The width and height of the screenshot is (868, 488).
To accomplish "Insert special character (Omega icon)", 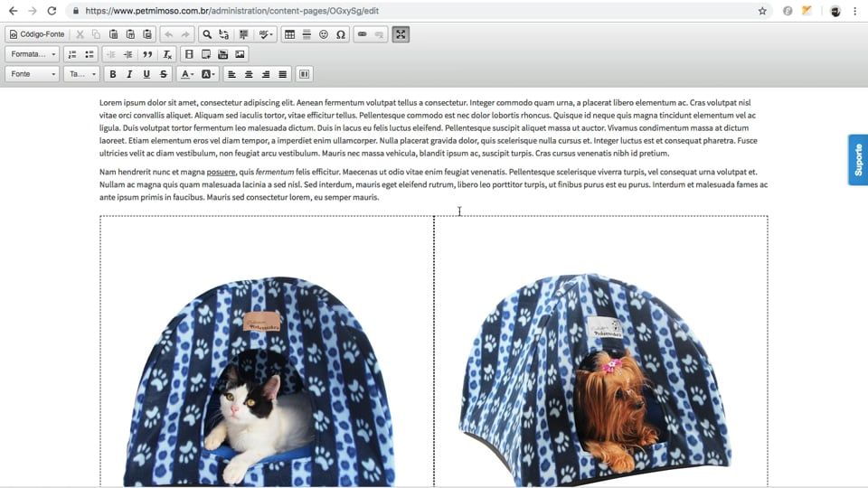I will pyautogui.click(x=341, y=34).
